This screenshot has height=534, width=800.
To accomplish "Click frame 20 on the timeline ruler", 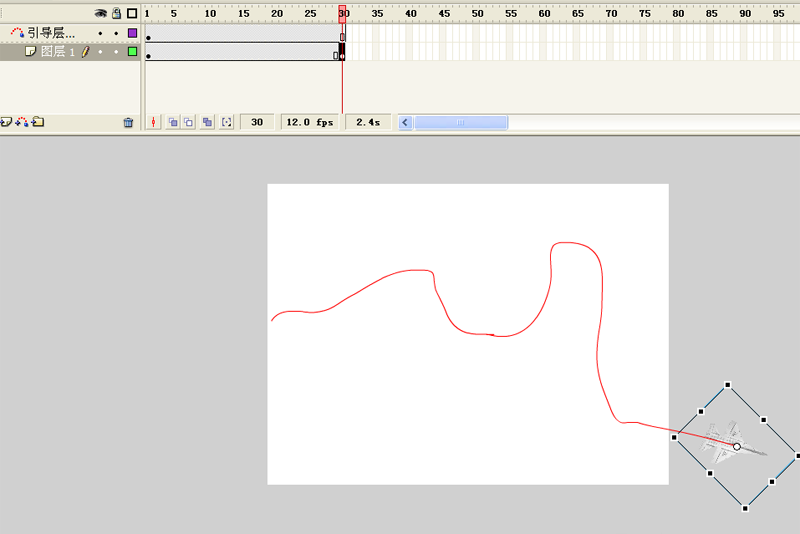I will tap(277, 13).
